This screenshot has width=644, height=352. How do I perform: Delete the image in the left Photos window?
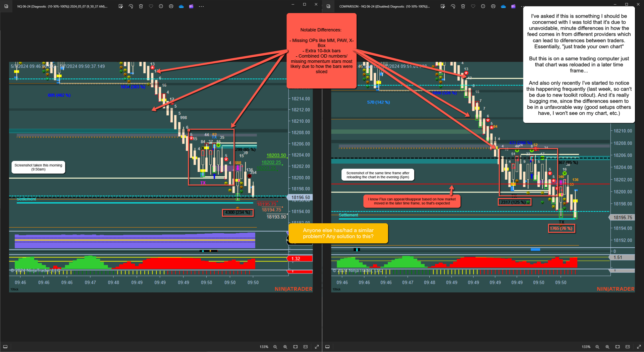click(141, 6)
